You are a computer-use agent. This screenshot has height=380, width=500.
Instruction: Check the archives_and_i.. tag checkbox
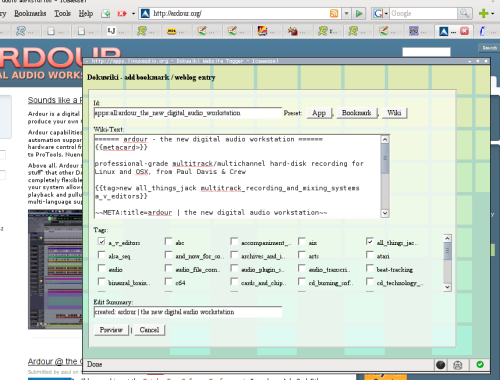234,255
